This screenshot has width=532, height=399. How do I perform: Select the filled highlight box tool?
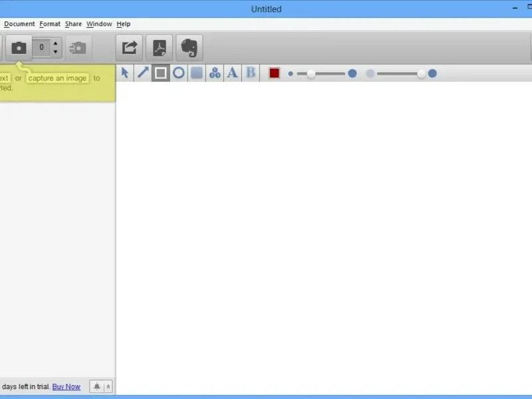click(197, 73)
